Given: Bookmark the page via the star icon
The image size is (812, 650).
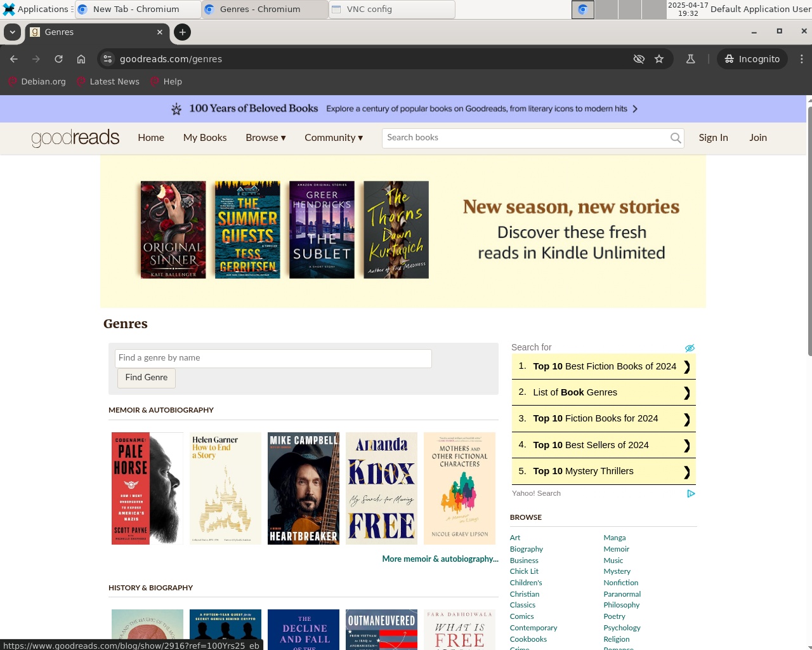Looking at the screenshot, I should [659, 58].
